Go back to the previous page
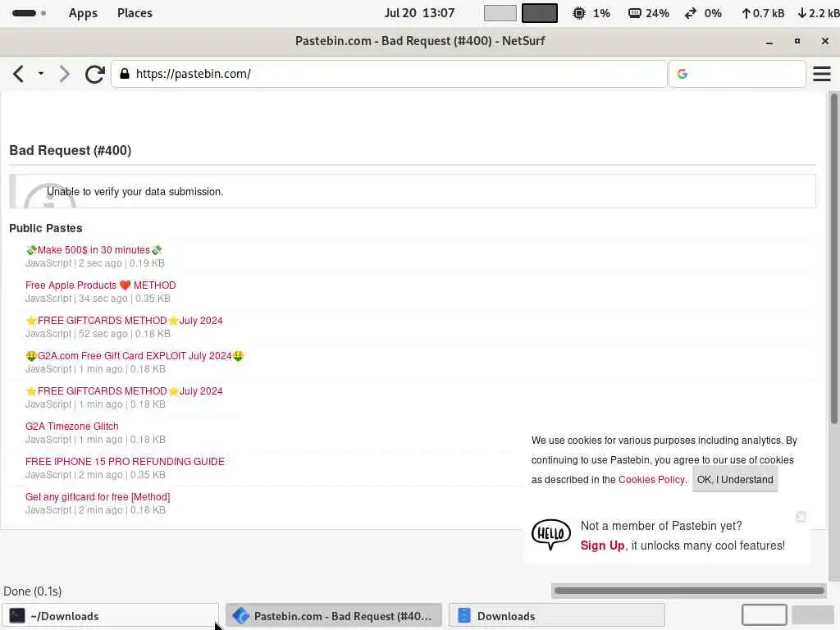The height and width of the screenshot is (630, 840). pos(18,74)
